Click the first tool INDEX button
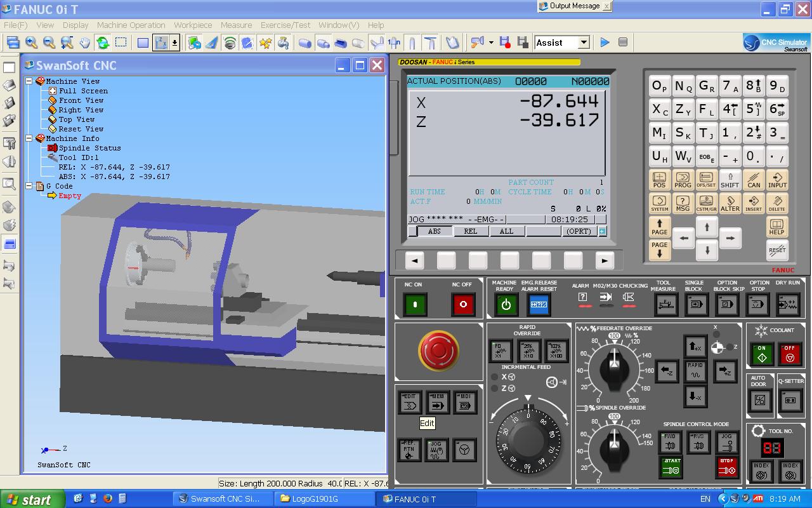812x508 pixels. coord(761,471)
